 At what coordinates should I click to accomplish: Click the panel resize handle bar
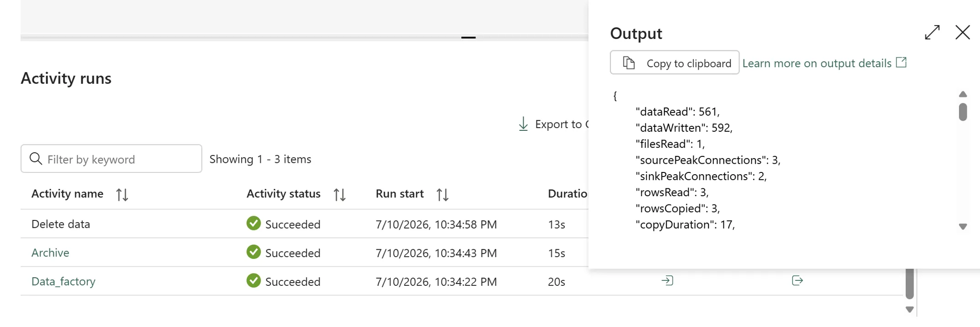(x=468, y=37)
